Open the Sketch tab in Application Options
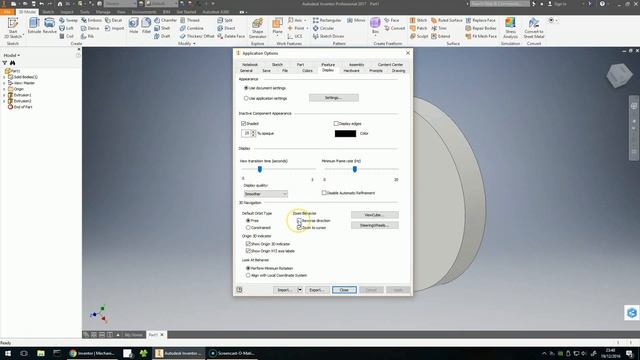Screen dimensions: 640x360 coord(277,64)
